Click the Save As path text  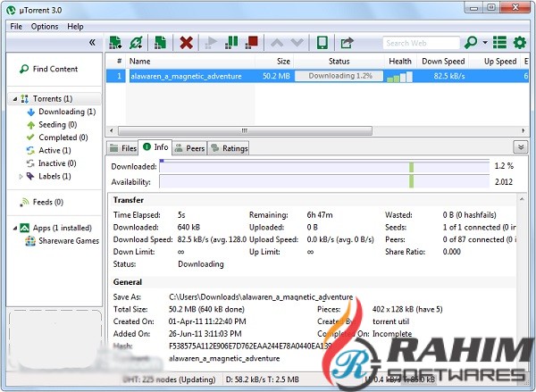pyautogui.click(x=261, y=297)
